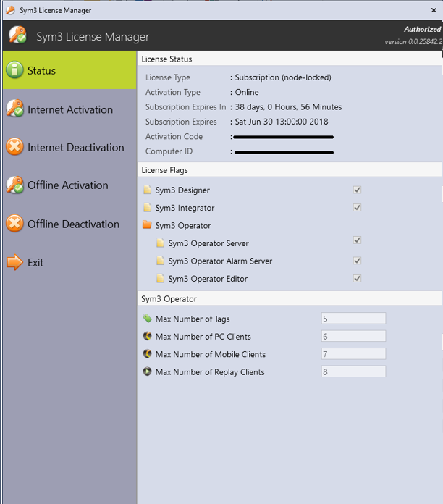Toggle the Sym3 Operator Editor checkbox

click(x=357, y=278)
